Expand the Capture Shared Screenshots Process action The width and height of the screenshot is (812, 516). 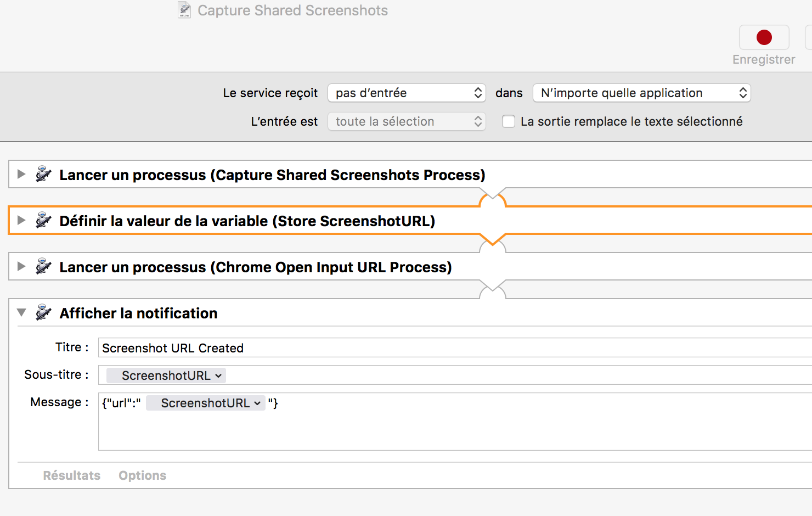[21, 174]
